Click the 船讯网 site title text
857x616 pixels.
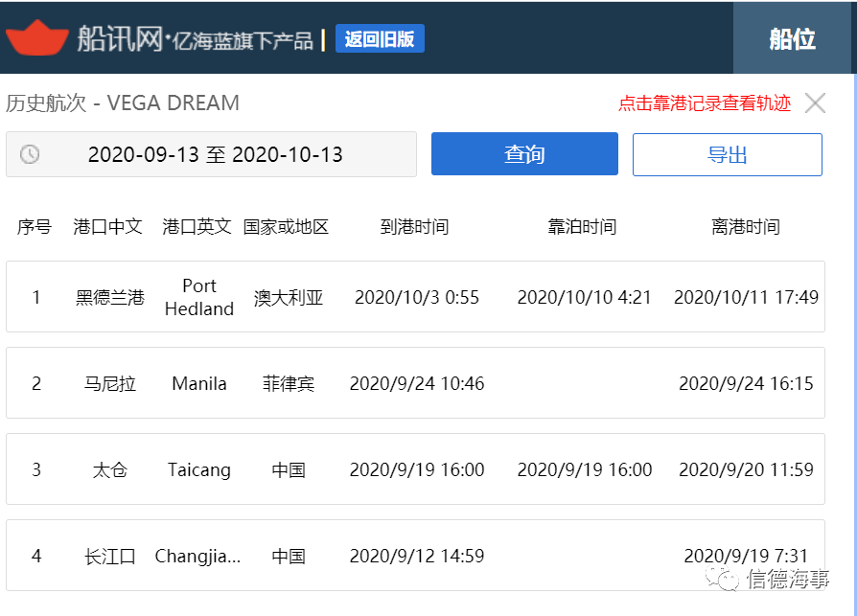(x=120, y=38)
